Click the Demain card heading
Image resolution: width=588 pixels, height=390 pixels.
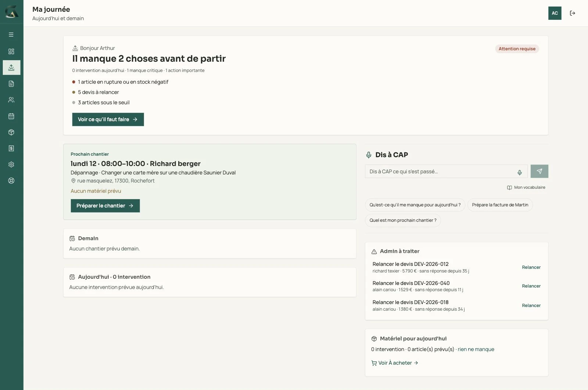click(x=88, y=238)
